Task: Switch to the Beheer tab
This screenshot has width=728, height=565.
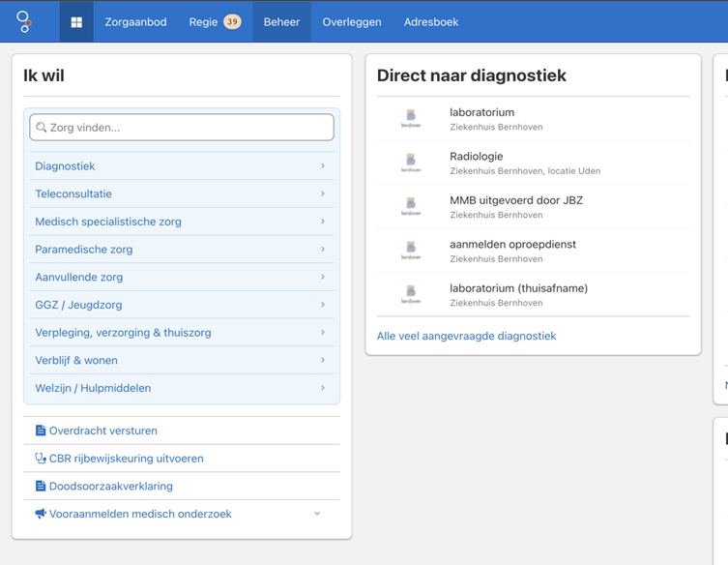Action: pyautogui.click(x=281, y=22)
